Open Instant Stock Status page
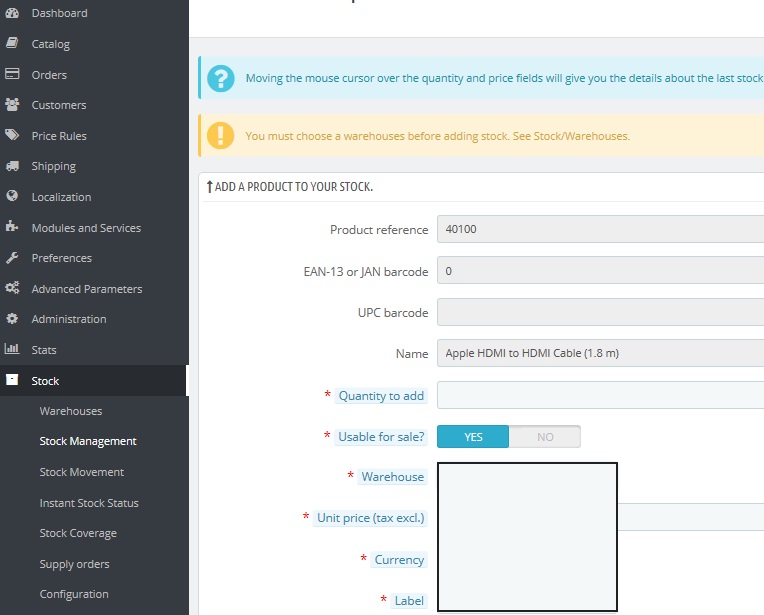 tap(89, 503)
